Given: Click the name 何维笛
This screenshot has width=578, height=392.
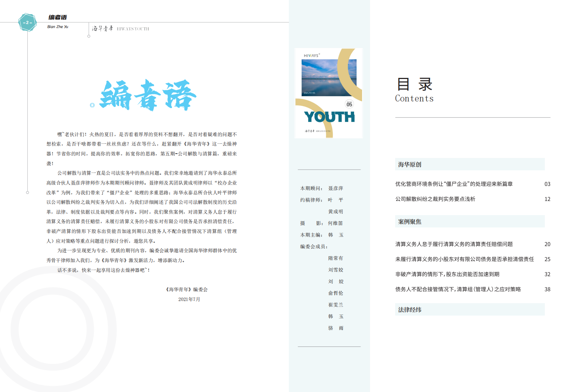Looking at the screenshot, I should [x=336, y=223].
